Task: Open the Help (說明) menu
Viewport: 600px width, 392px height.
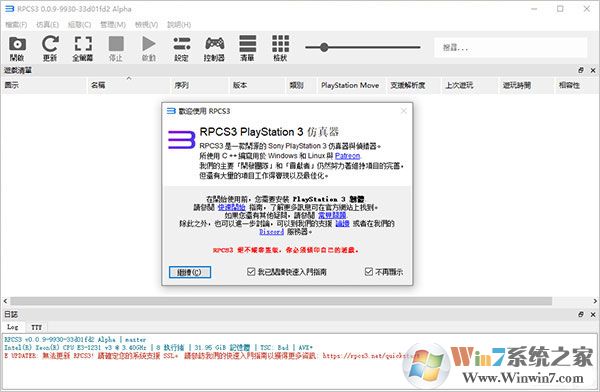Action: tap(179, 24)
